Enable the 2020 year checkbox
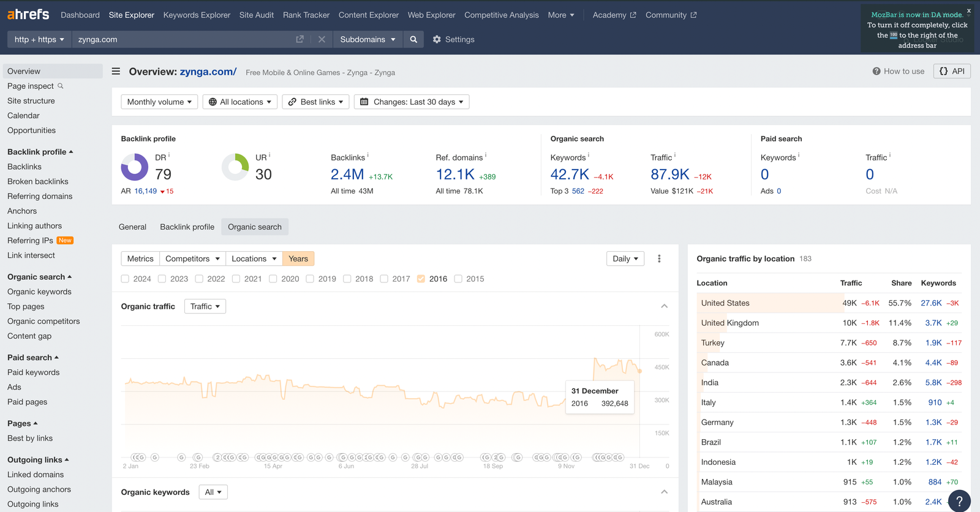Image resolution: width=980 pixels, height=512 pixels. coord(273,279)
